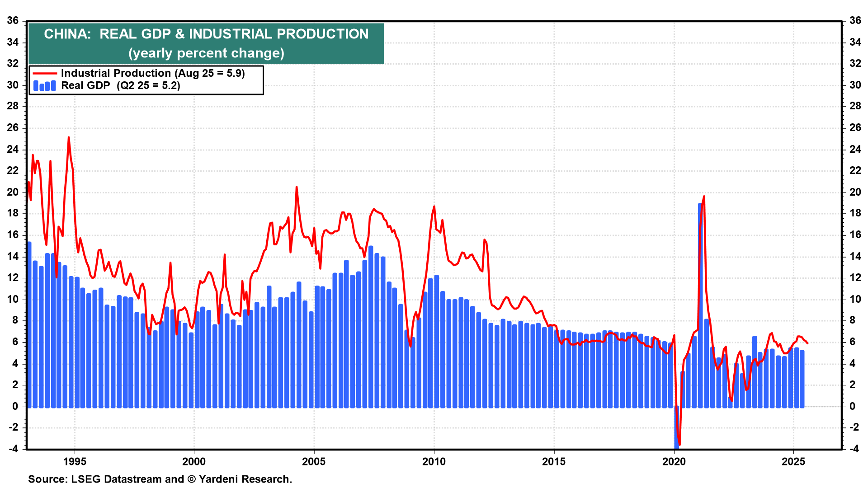Click the 2005 x-axis label
Viewport: 868px width, 488px height.
click(x=314, y=461)
